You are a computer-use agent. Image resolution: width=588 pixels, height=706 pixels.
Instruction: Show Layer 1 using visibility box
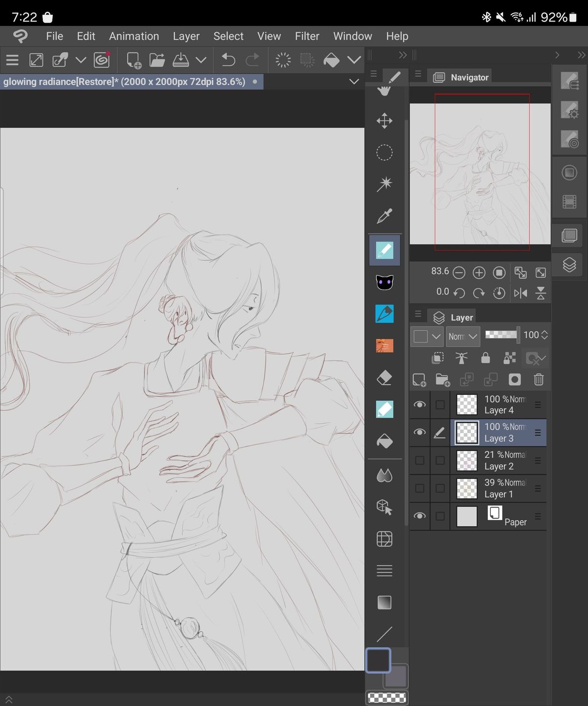click(x=419, y=488)
